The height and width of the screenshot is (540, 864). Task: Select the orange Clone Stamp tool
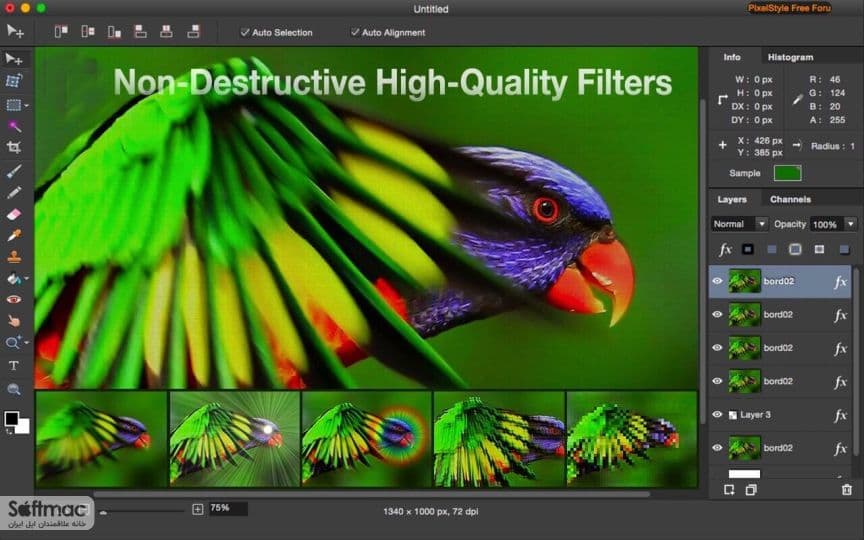[x=14, y=257]
